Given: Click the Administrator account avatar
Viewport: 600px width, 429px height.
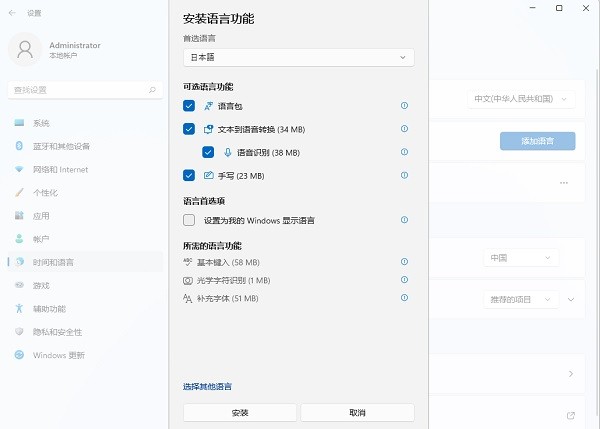Looking at the screenshot, I should tap(25, 50).
